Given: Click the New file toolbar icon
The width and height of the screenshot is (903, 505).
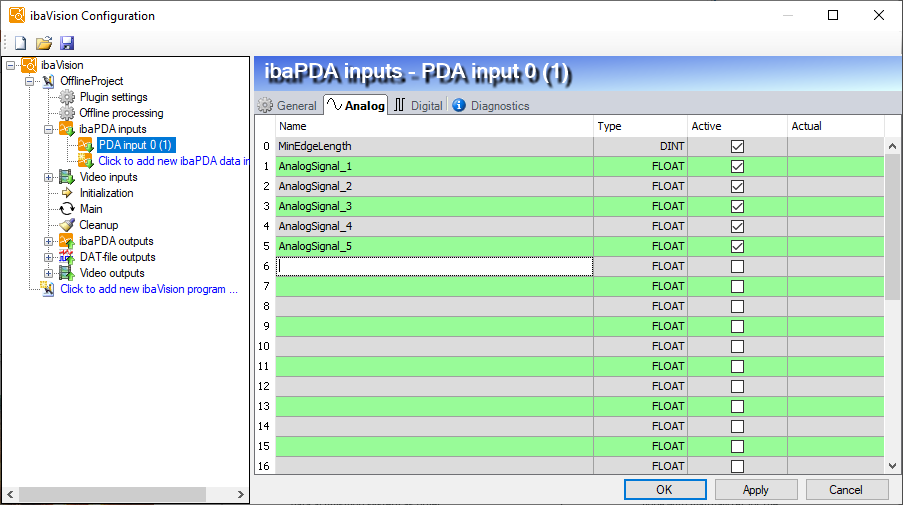Looking at the screenshot, I should click(21, 43).
